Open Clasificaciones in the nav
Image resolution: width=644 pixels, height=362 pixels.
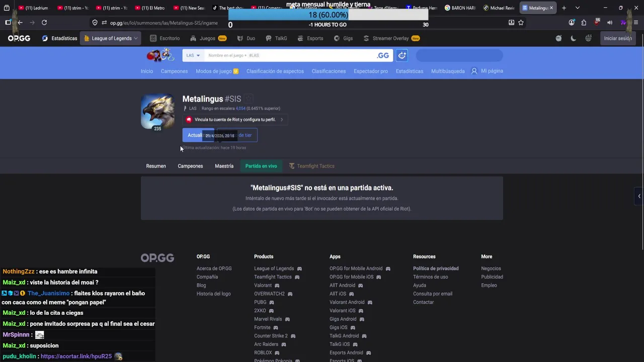pyautogui.click(x=329, y=71)
